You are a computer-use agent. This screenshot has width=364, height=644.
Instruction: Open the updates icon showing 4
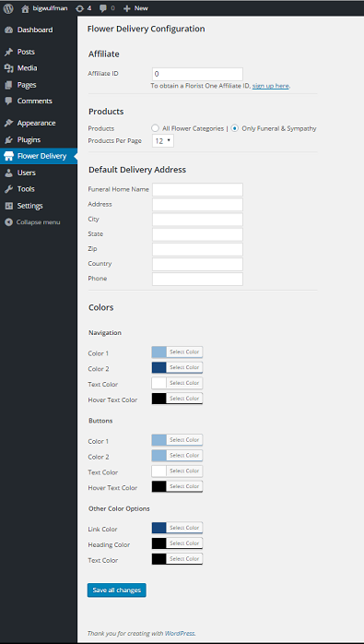(x=80, y=8)
